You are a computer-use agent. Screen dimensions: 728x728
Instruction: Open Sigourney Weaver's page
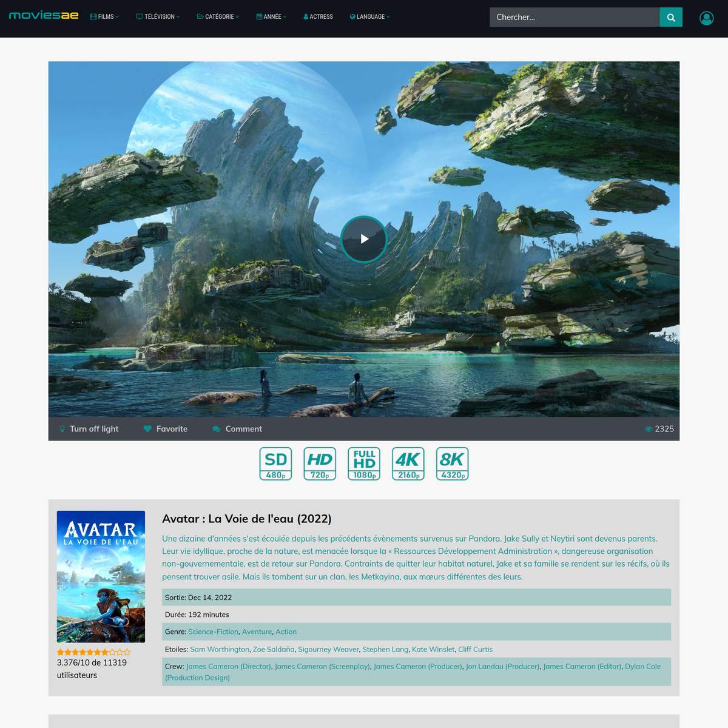pyautogui.click(x=328, y=649)
